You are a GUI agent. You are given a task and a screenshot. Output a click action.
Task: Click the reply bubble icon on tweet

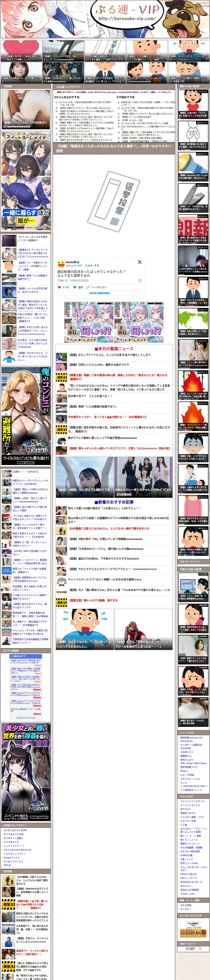click(75, 287)
